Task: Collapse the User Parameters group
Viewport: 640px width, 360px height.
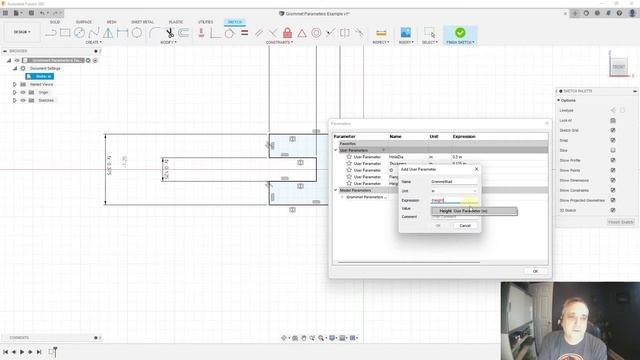Action: [x=336, y=150]
